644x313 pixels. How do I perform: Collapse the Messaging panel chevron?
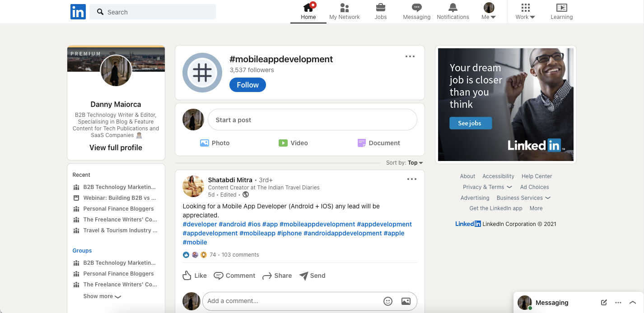pos(633,303)
